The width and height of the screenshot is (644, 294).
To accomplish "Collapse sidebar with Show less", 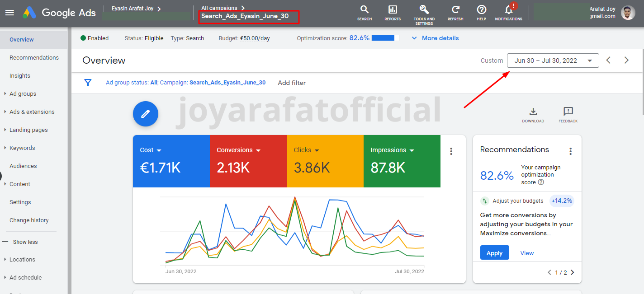I will [x=20, y=242].
